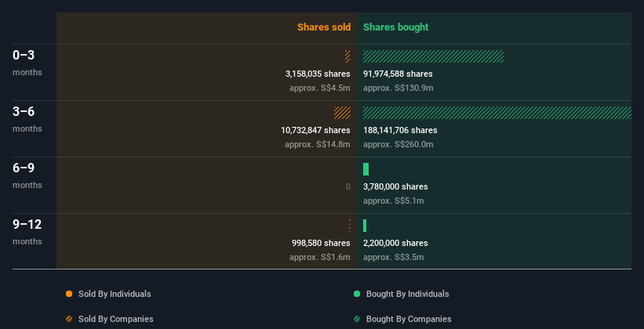This screenshot has height=329, width=644.
Task: Click the 91,974,588 shares value
Action: point(398,74)
